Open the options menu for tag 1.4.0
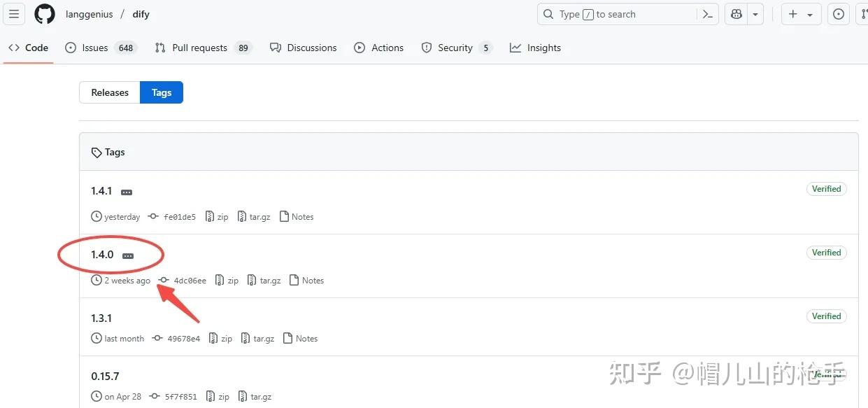This screenshot has width=868, height=408. [127, 255]
